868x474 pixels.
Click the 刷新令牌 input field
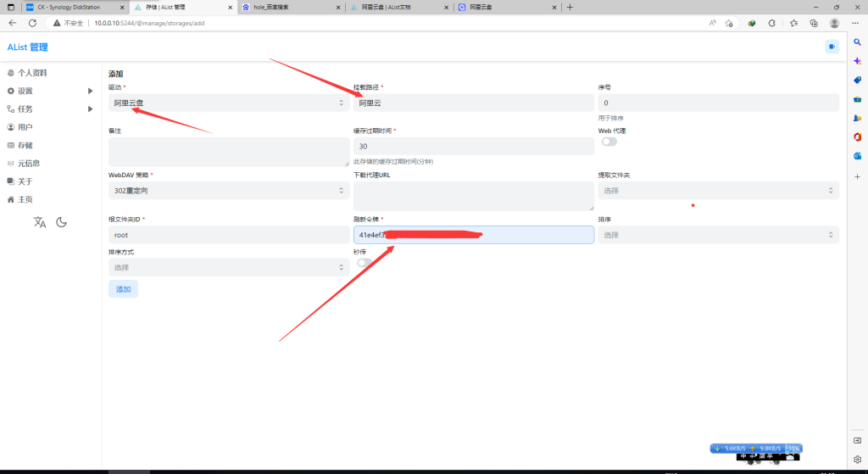pyautogui.click(x=474, y=235)
